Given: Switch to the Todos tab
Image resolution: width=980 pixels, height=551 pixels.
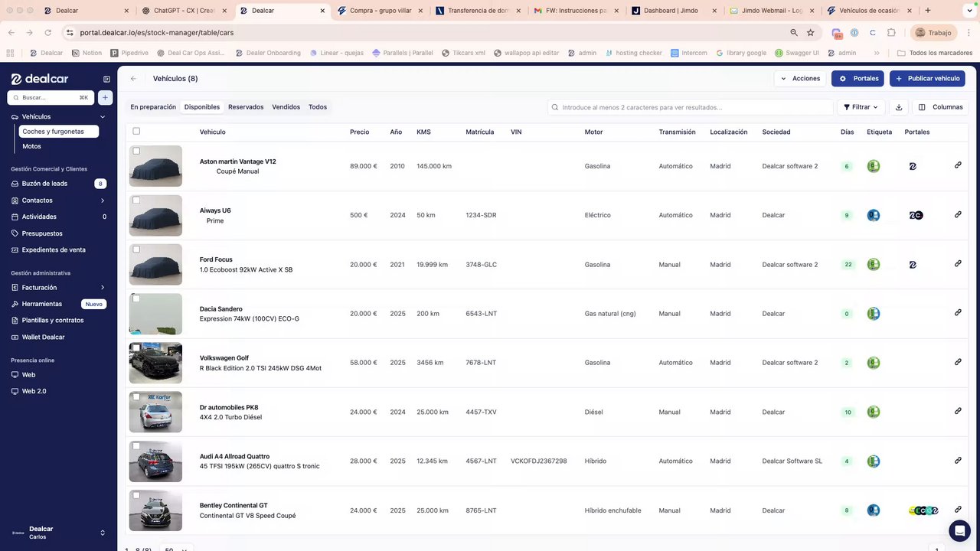Looking at the screenshot, I should 318,107.
